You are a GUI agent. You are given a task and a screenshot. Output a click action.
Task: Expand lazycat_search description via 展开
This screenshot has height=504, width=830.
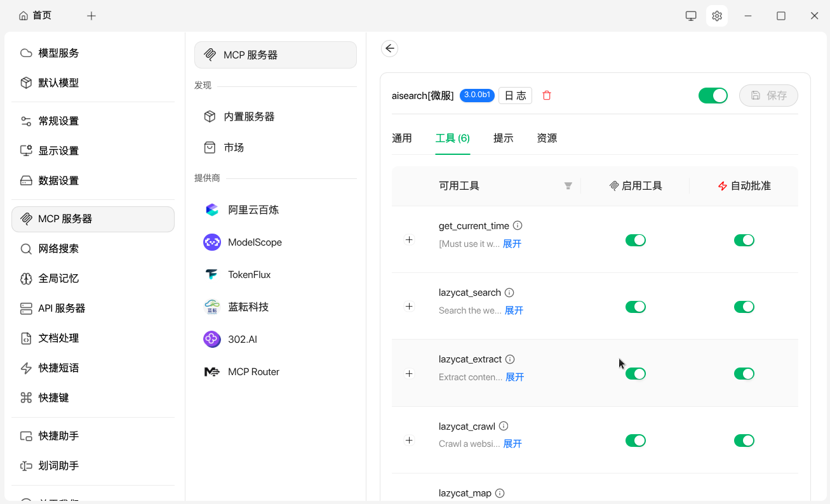[x=514, y=310]
